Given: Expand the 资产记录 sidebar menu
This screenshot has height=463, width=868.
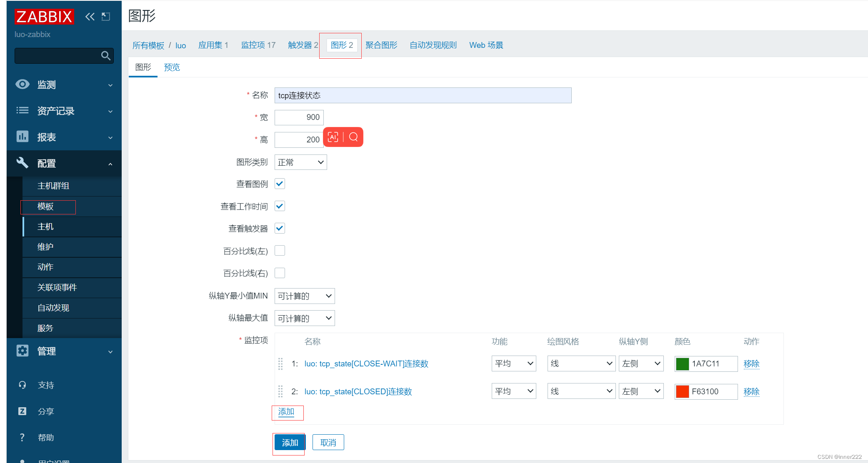Looking at the screenshot, I should [64, 111].
